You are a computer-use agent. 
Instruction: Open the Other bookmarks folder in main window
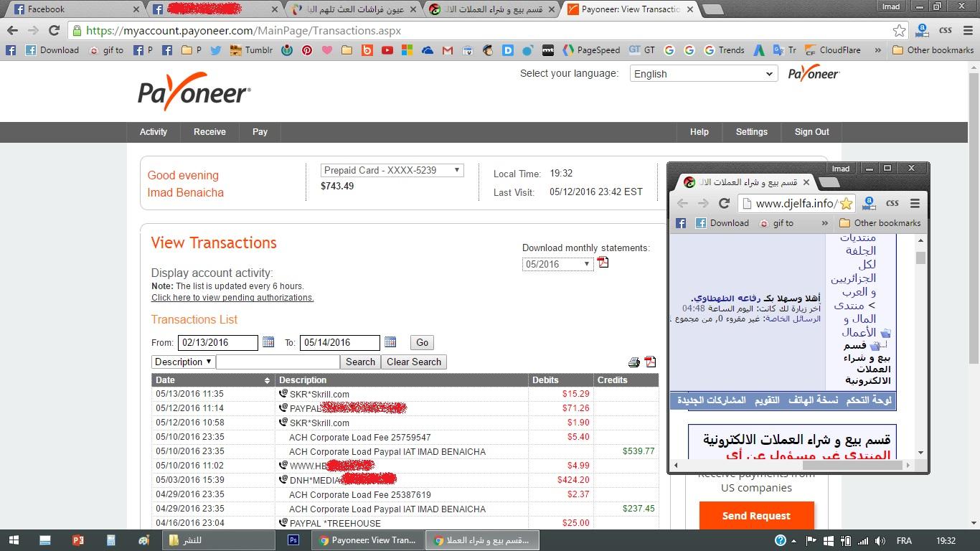(933, 50)
